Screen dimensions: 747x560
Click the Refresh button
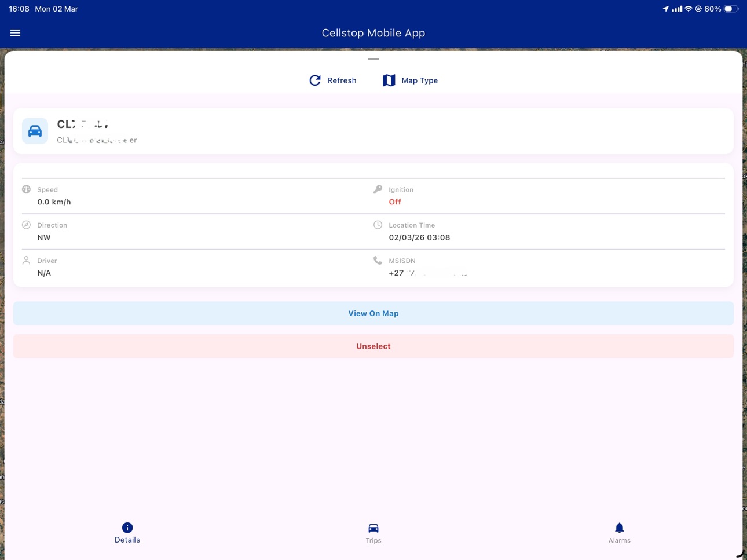(333, 80)
